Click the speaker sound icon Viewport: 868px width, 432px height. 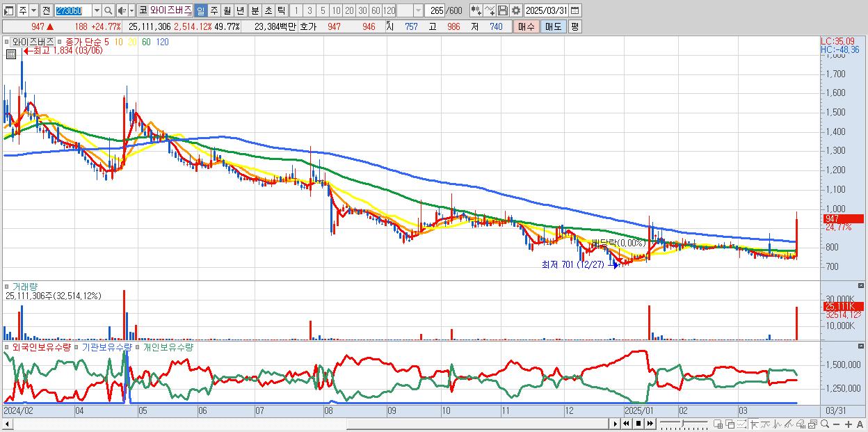click(122, 10)
